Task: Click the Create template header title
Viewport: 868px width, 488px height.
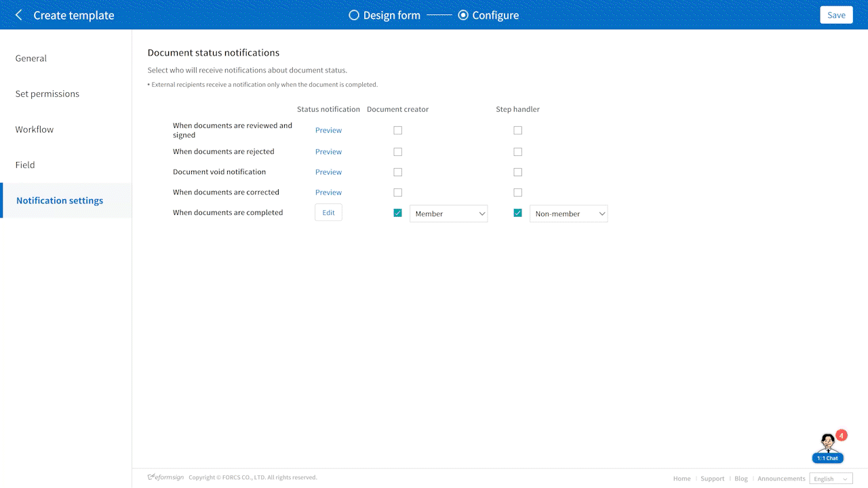Action: (74, 15)
